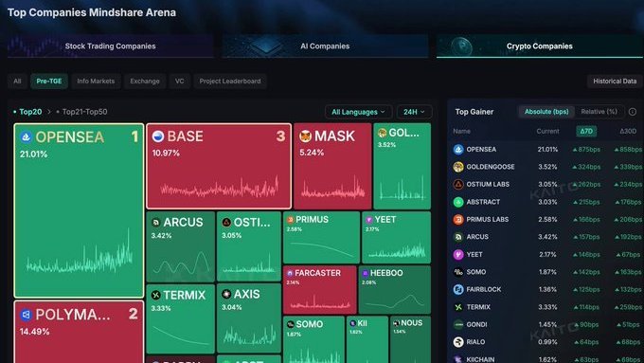This screenshot has height=363, width=644.
Task: Click the Goldengoose icon in treemap tile
Action: [x=382, y=133]
